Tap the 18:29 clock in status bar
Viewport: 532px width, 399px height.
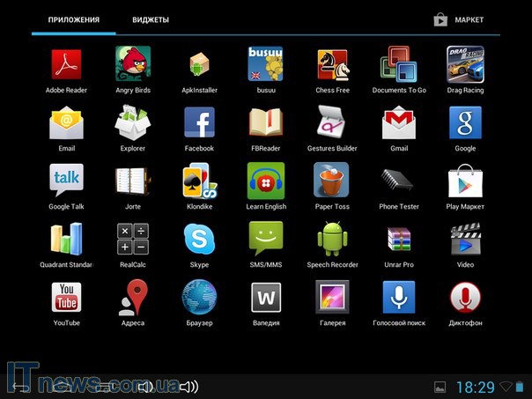tap(475, 387)
